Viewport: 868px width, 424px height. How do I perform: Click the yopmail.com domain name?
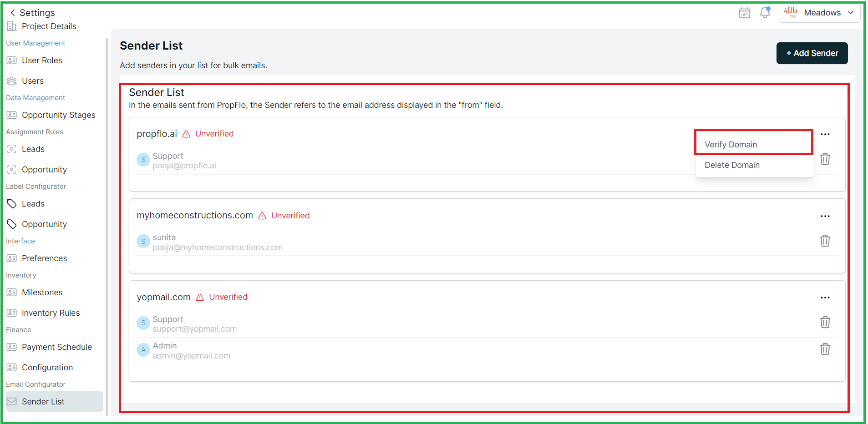point(163,297)
